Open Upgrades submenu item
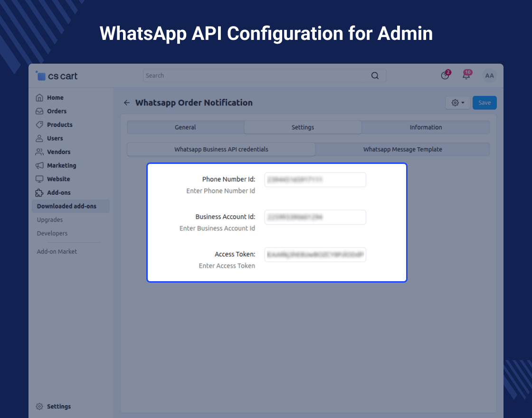532x418 pixels. 50,220
